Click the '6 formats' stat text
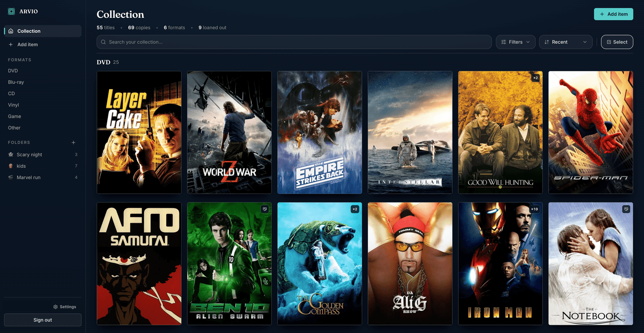This screenshot has width=644, height=333. [x=174, y=28]
